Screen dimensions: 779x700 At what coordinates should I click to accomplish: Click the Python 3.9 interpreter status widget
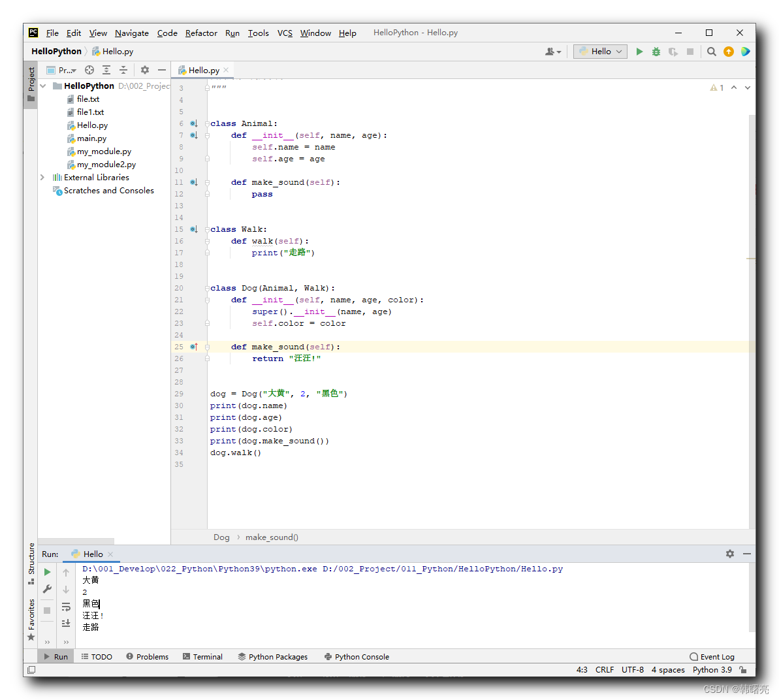[x=712, y=670]
